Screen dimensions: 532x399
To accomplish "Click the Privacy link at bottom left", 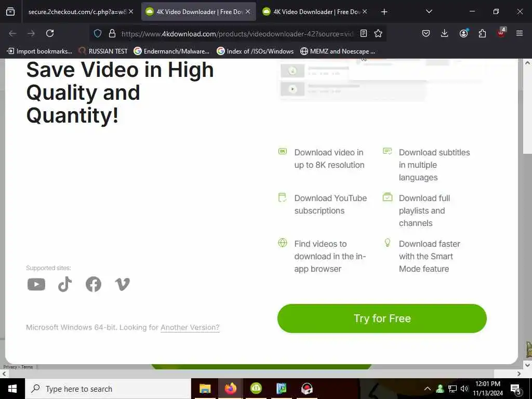I will pyautogui.click(x=10, y=367).
